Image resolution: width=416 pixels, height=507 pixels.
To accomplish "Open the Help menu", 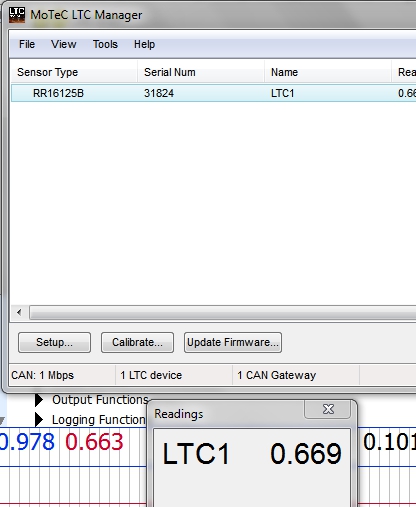I will pyautogui.click(x=144, y=44).
